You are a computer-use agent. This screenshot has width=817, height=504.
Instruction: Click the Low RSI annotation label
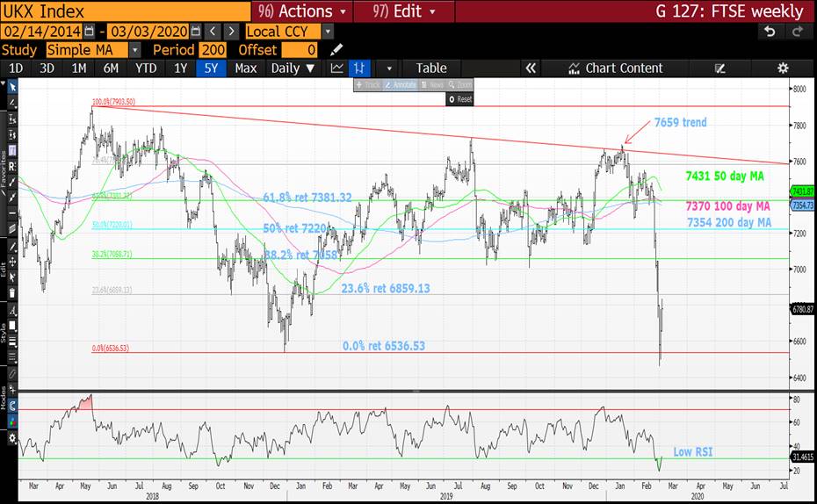click(692, 452)
